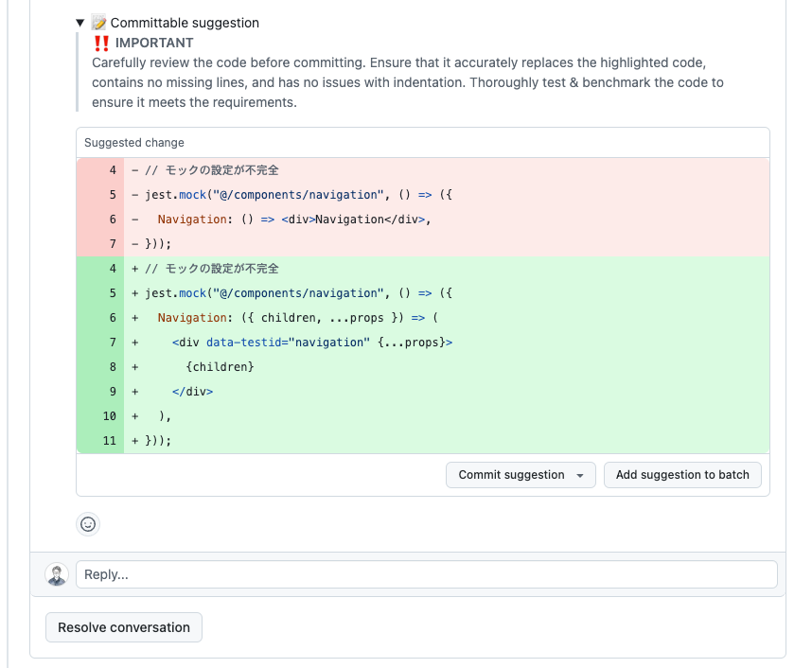The width and height of the screenshot is (812, 668).
Task: Click the memo emoji beside Committable suggestion
Action: pos(100,22)
